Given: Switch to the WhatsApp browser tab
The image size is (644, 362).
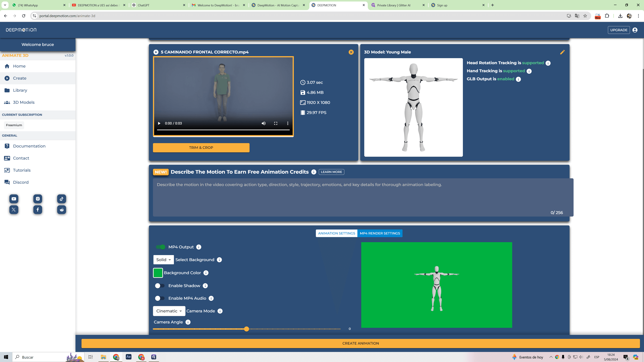Looking at the screenshot, I should click(39, 5).
